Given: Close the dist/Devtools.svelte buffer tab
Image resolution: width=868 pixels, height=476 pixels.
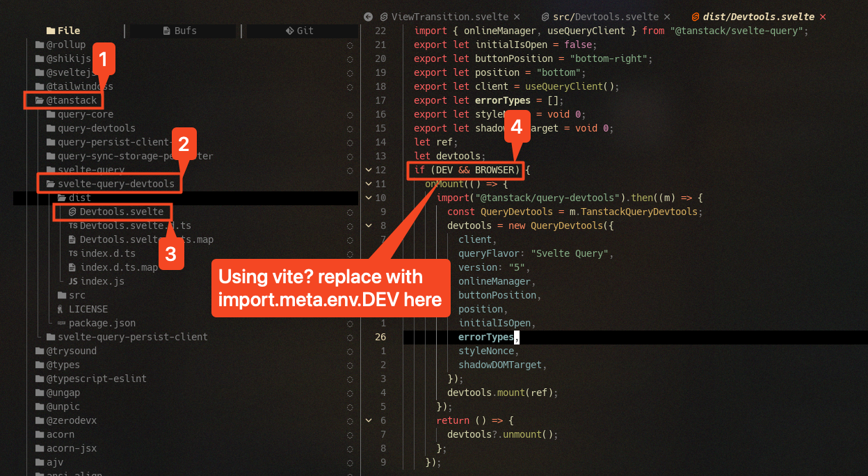Looking at the screenshot, I should pos(823,17).
